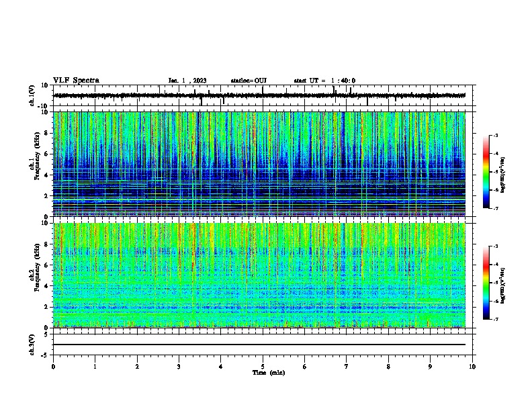Click the flat ch.3 voltage trace panel

263,345
